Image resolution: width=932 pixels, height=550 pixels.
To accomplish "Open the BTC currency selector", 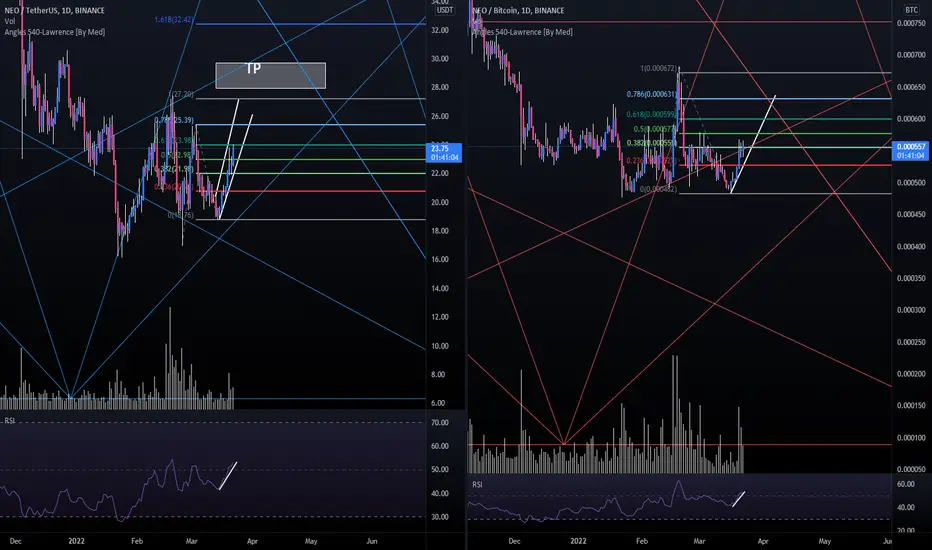I will (x=911, y=10).
